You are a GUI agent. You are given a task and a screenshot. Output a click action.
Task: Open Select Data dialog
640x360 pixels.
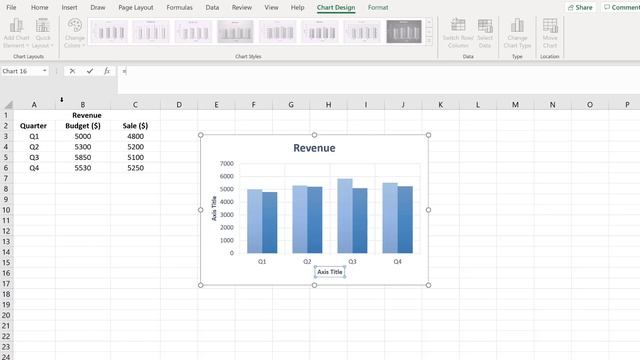click(485, 33)
